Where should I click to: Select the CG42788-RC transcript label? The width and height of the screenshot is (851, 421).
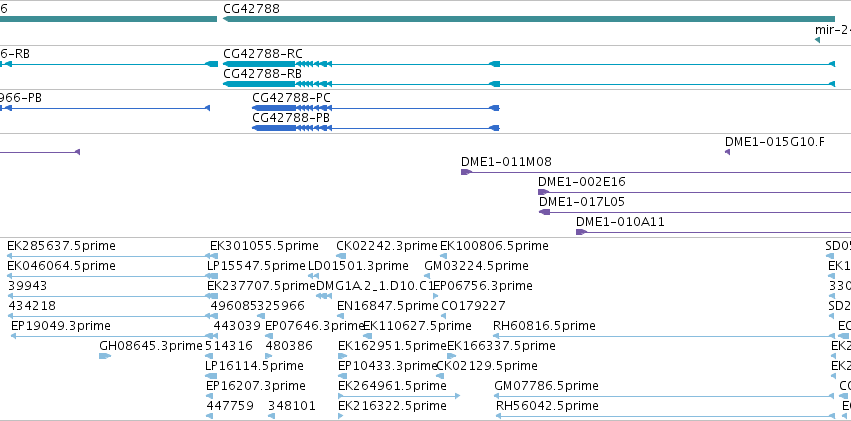point(263,54)
